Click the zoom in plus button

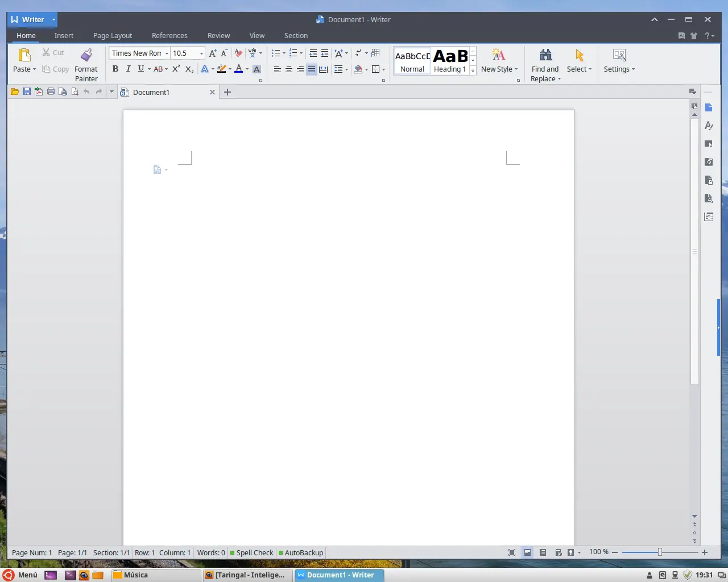[x=705, y=552]
